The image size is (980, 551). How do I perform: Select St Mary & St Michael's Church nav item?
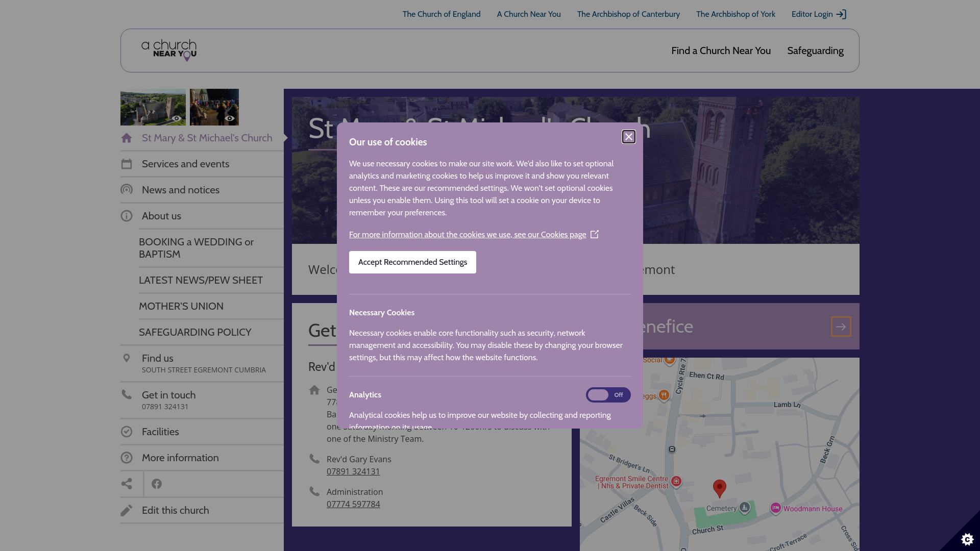[202, 138]
